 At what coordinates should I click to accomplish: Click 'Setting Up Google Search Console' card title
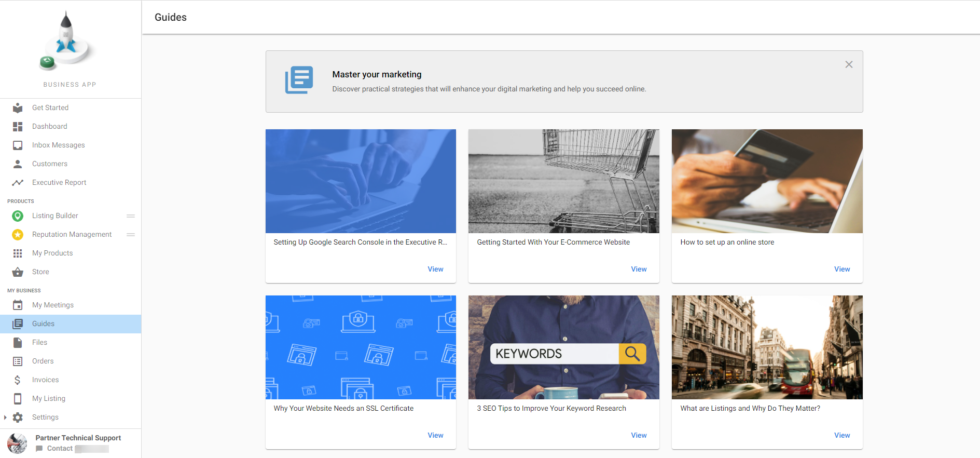360,242
